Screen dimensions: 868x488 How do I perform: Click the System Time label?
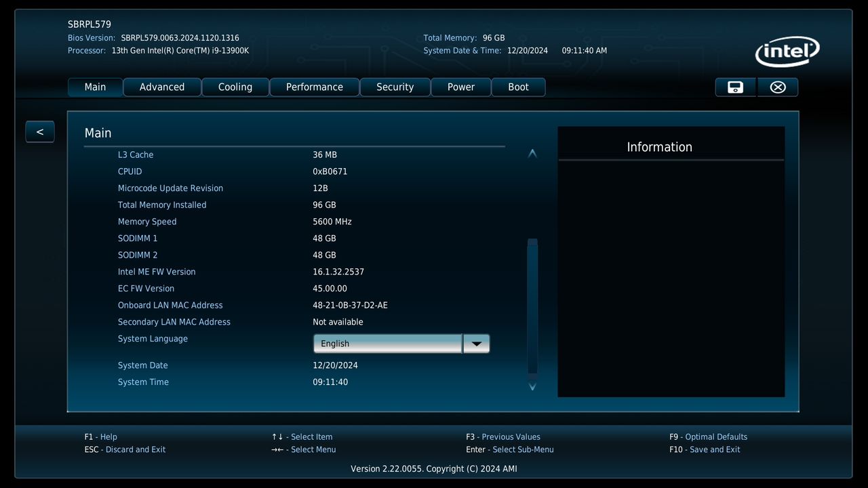(143, 382)
